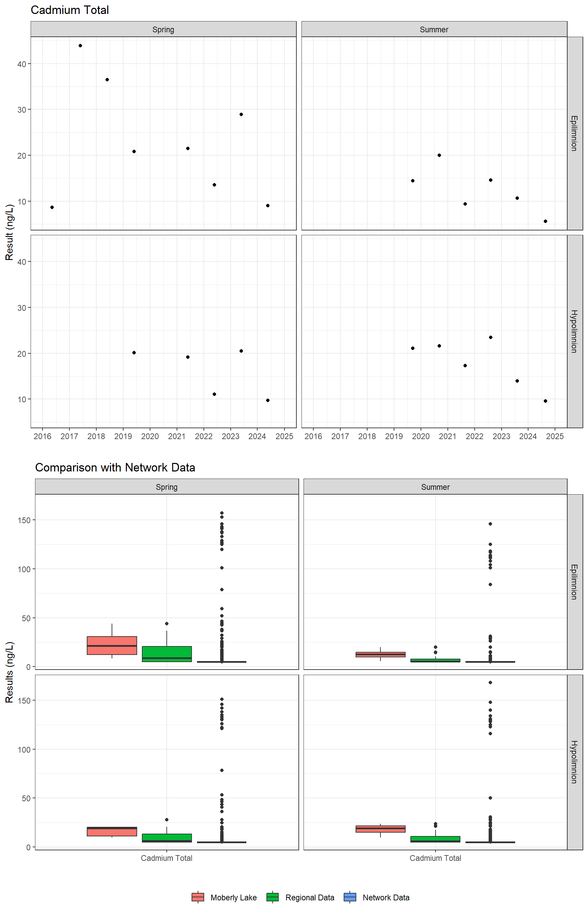Screen dimensions: 588x915
Task: Click the 2025 tick label under the Summer scatter panel
Action: (555, 436)
